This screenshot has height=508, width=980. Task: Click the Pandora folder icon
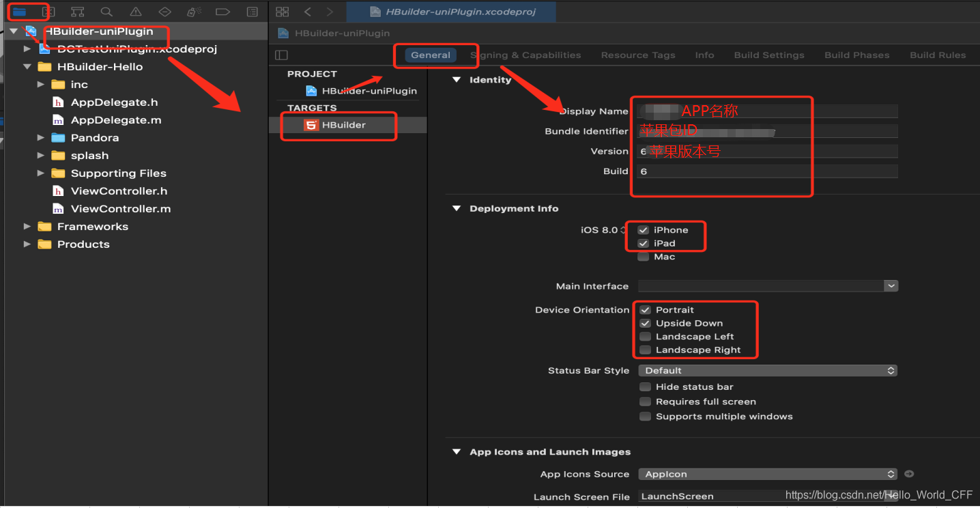click(x=59, y=138)
